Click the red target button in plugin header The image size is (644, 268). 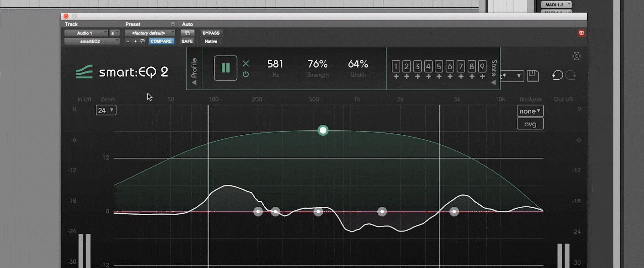coord(581,33)
